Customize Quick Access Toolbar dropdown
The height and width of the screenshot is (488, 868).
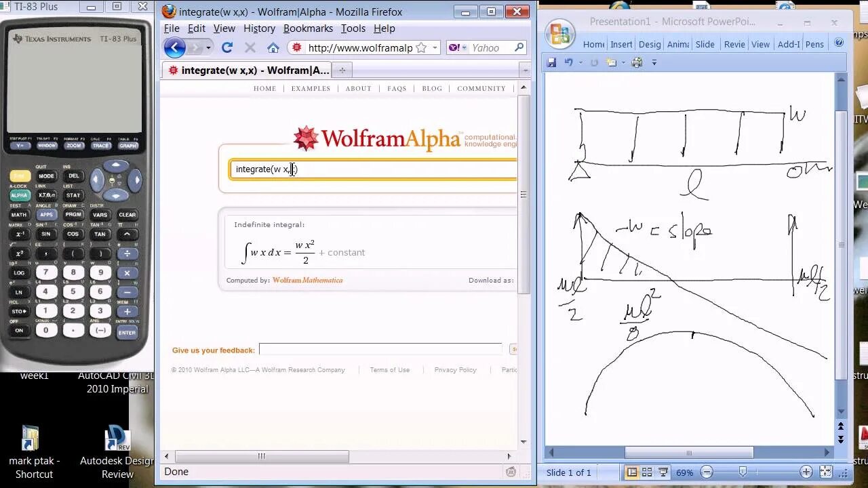pos(654,62)
